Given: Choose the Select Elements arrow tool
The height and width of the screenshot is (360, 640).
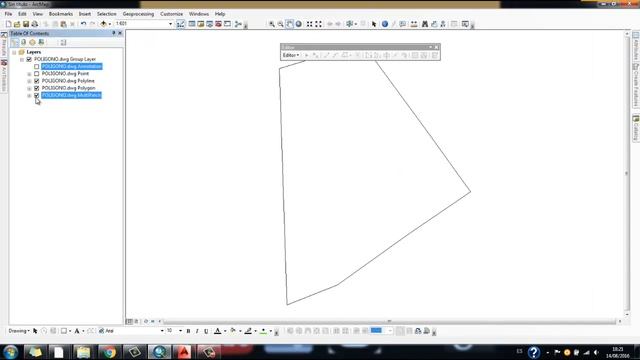Looking at the screenshot, I should tap(374, 24).
